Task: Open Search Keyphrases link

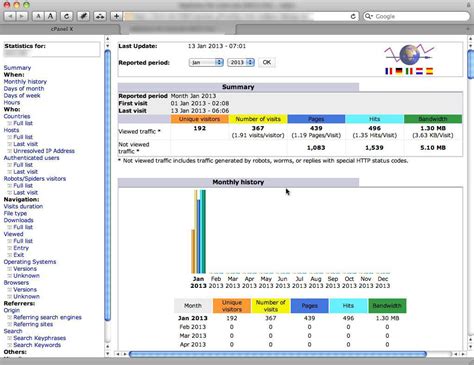Action: click(40, 338)
